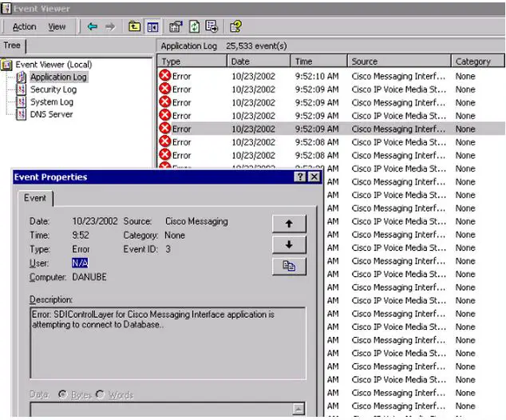The height and width of the screenshot is (420, 506).
Task: Copy event details with the copy button
Action: coord(289,267)
